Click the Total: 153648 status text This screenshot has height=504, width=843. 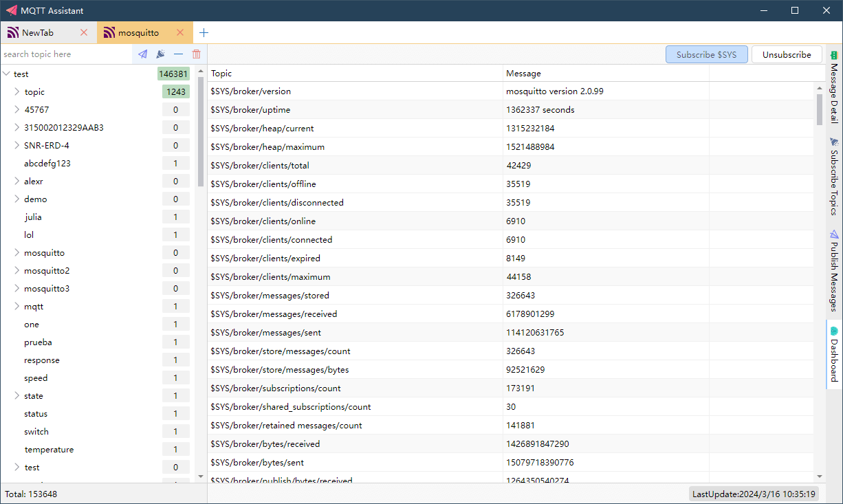click(x=31, y=494)
